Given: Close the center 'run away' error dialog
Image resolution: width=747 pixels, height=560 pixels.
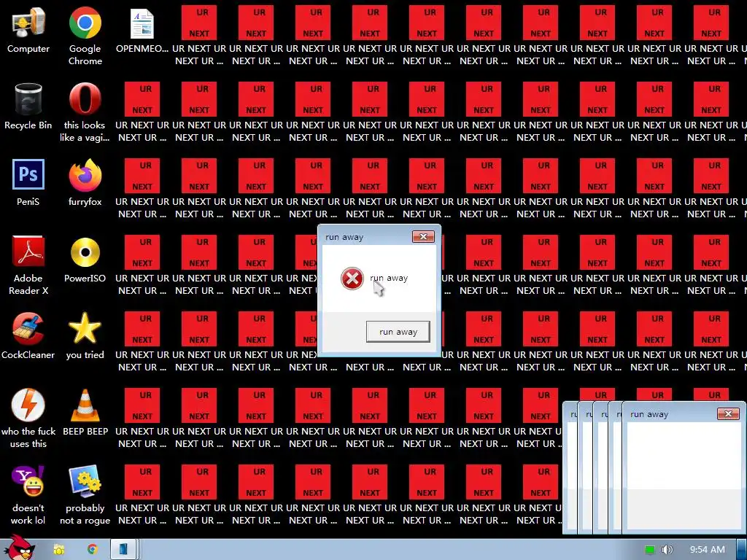Looking at the screenshot, I should 423,237.
